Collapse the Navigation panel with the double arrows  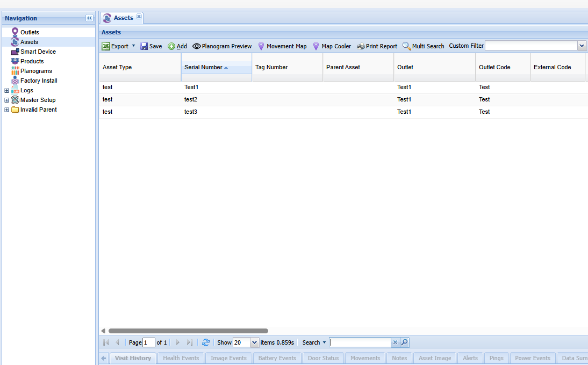pyautogui.click(x=89, y=18)
